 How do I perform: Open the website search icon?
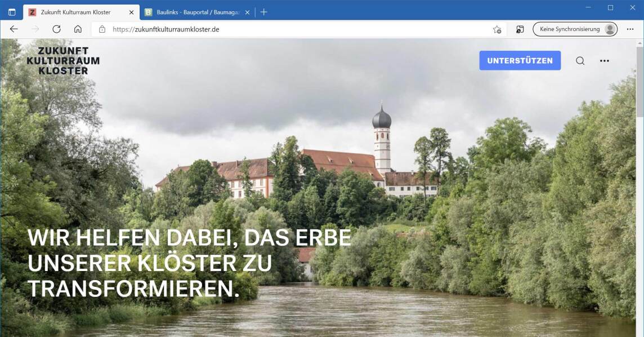[580, 61]
